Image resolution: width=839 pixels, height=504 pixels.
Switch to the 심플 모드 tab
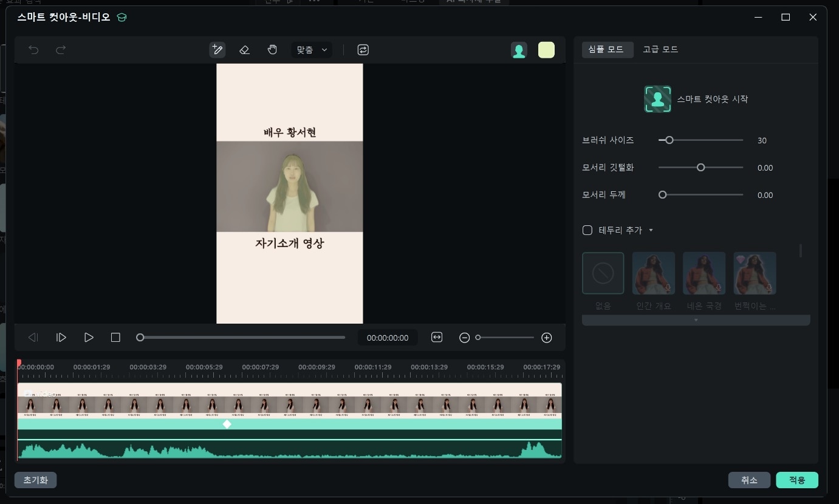click(x=607, y=49)
